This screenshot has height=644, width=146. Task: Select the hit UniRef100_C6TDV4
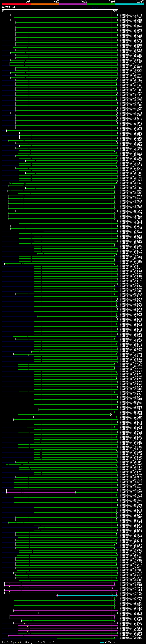(x=131, y=495)
